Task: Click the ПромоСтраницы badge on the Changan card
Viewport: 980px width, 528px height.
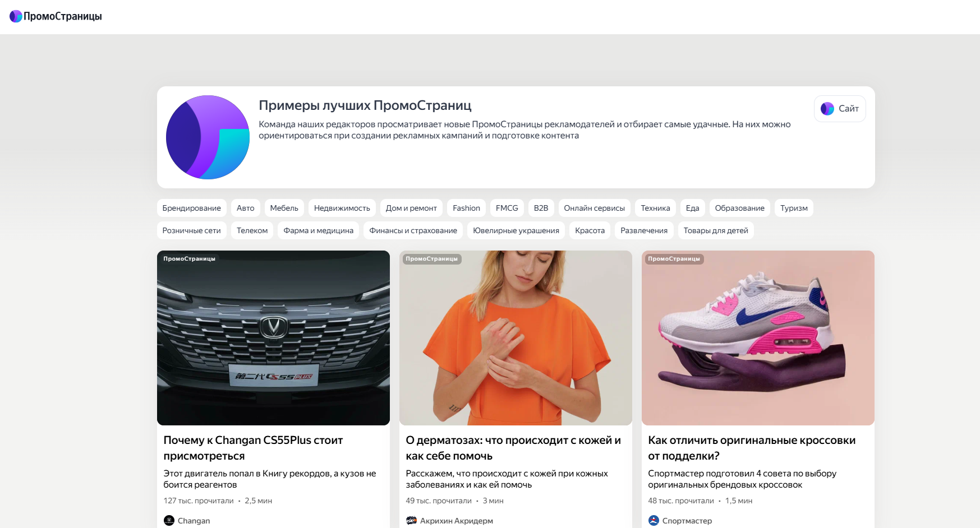Action: 188,258
